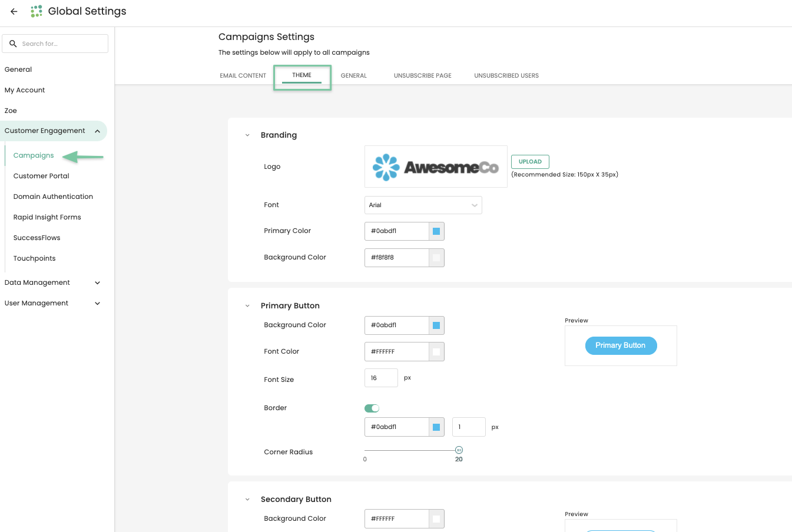
Task: Click the back arrow icon
Action: (14, 11)
